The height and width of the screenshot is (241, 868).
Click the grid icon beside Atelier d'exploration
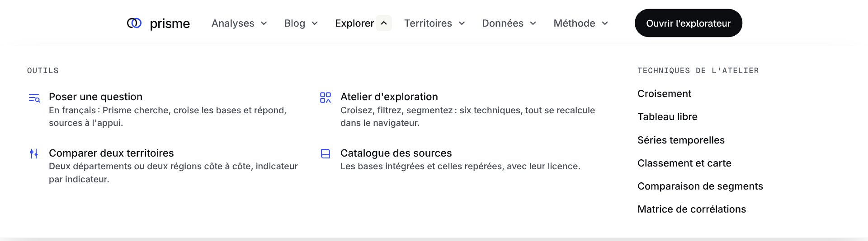[325, 97]
